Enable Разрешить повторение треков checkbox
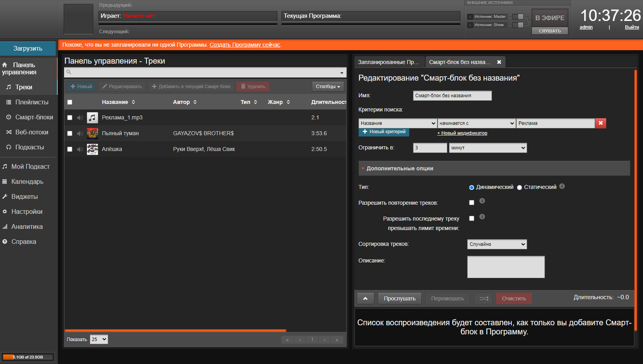The image size is (643, 364). click(472, 203)
